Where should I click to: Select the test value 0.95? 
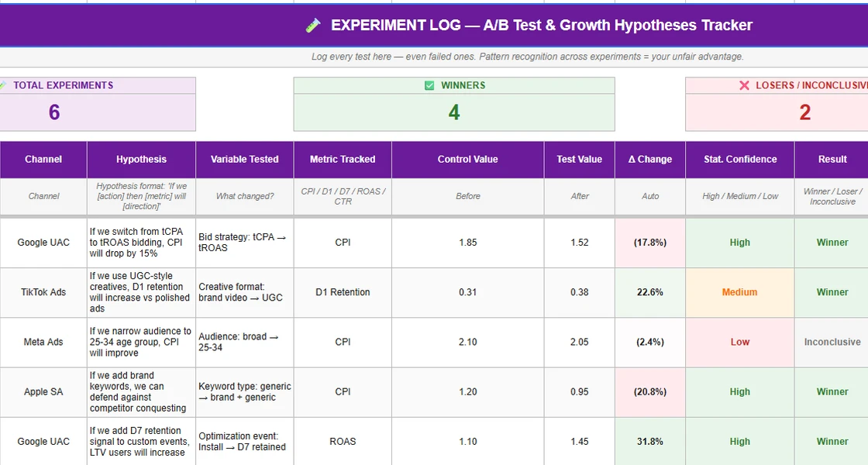[x=579, y=392]
